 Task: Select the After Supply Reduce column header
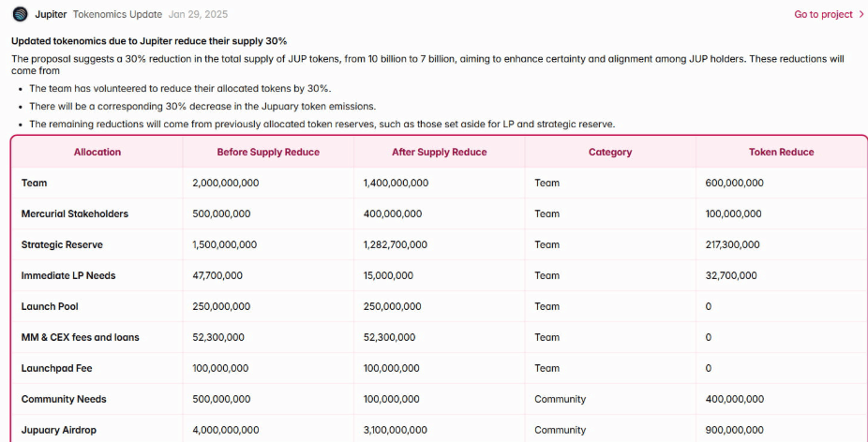click(440, 152)
